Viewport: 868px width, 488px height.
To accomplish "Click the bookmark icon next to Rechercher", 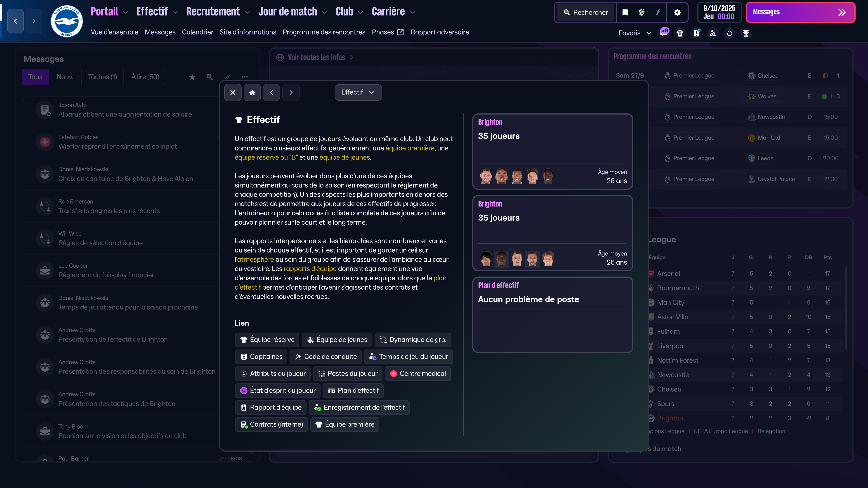I will pos(625,12).
